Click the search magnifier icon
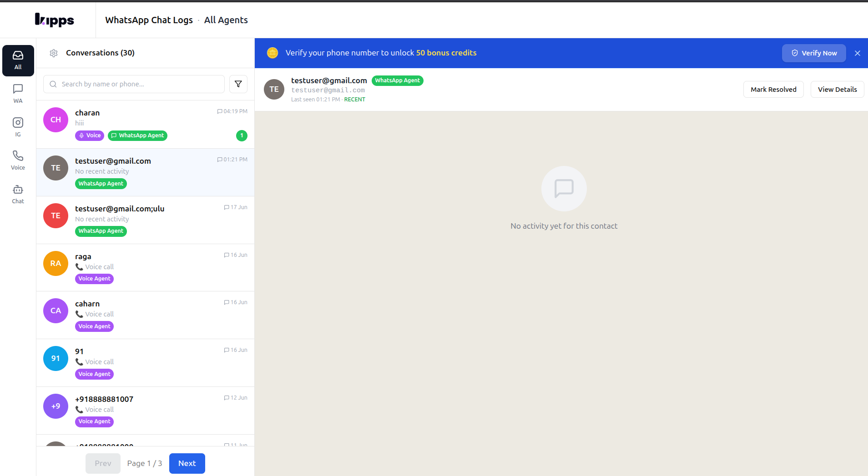 (53, 84)
